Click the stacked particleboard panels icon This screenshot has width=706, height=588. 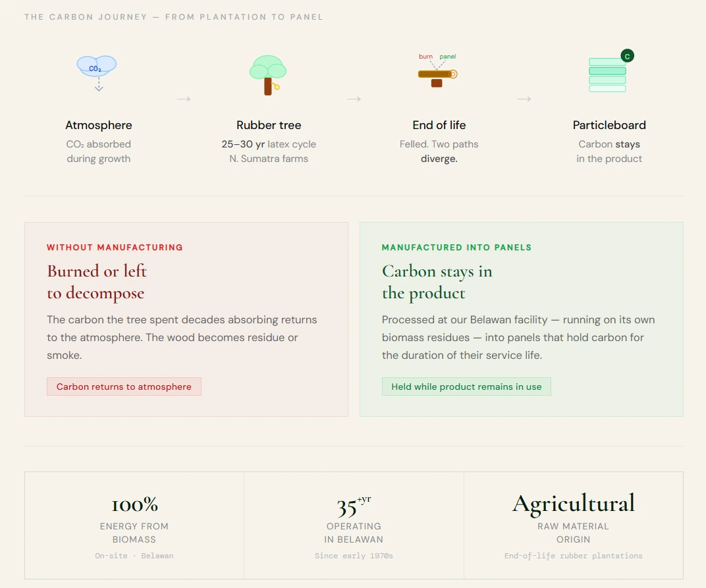(607, 76)
